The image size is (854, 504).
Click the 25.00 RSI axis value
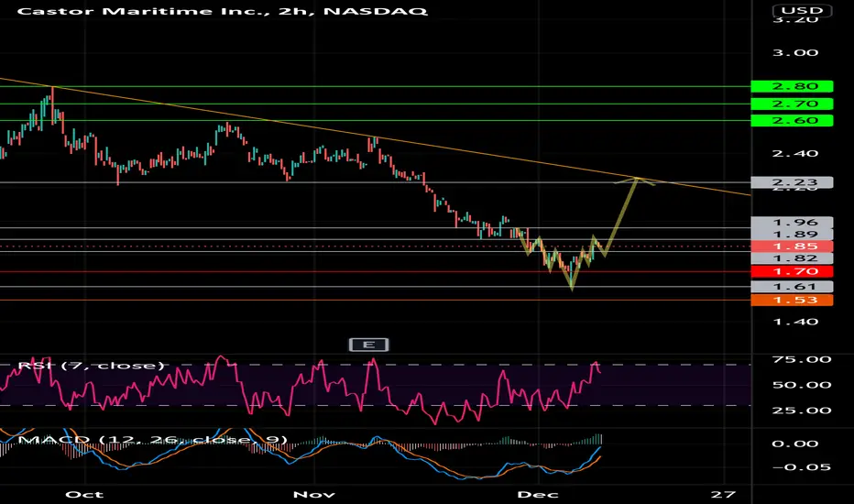(x=802, y=411)
